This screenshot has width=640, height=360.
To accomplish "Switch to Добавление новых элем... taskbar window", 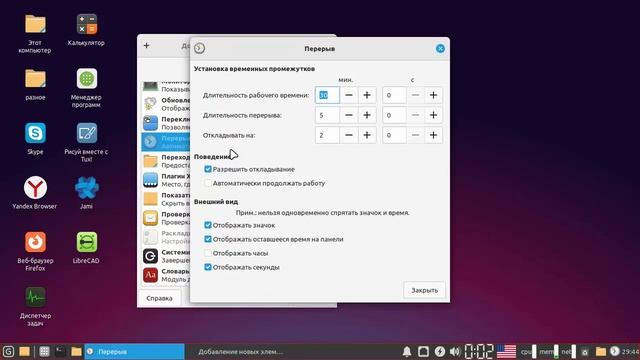I will click(x=241, y=351).
